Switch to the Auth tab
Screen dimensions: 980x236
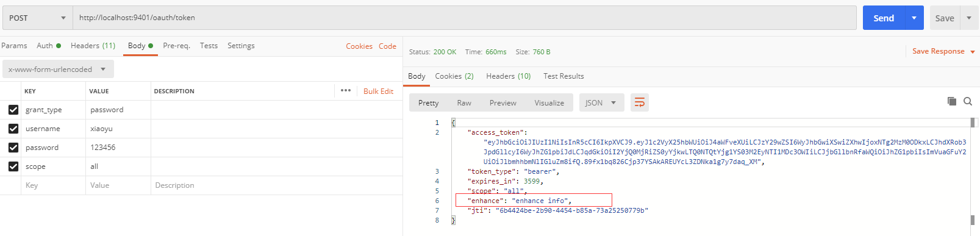[49, 46]
